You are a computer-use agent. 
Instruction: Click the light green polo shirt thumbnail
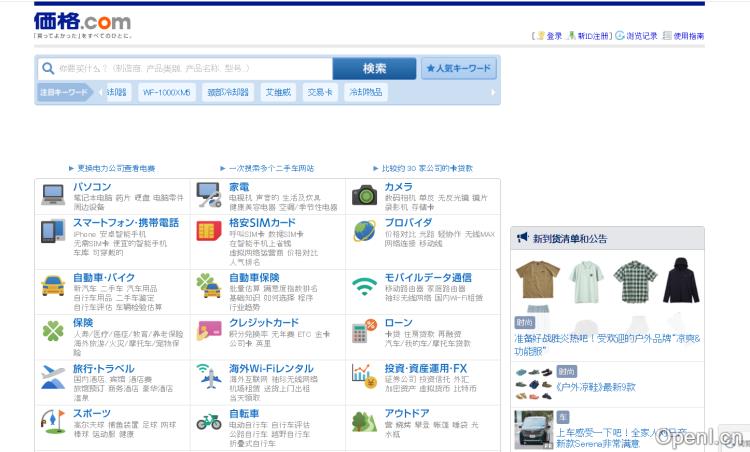tap(586, 281)
